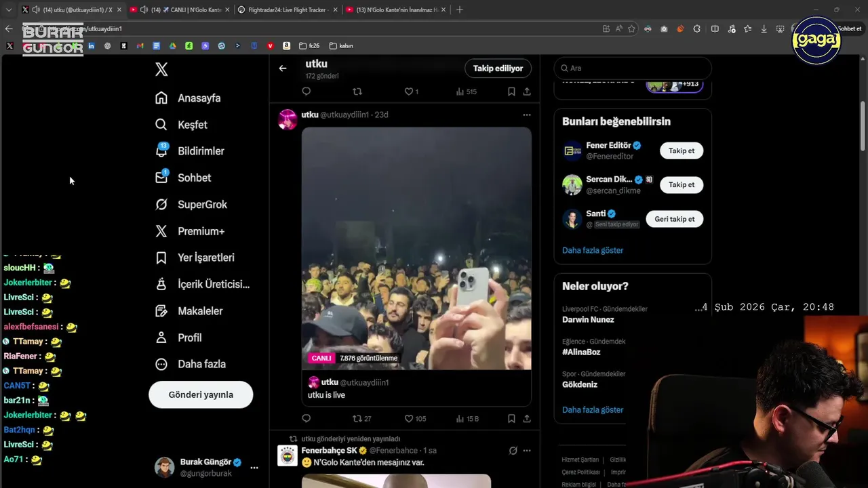The image size is (868, 488).
Task: Click Daha fazla göster under suggestions
Action: click(x=593, y=250)
